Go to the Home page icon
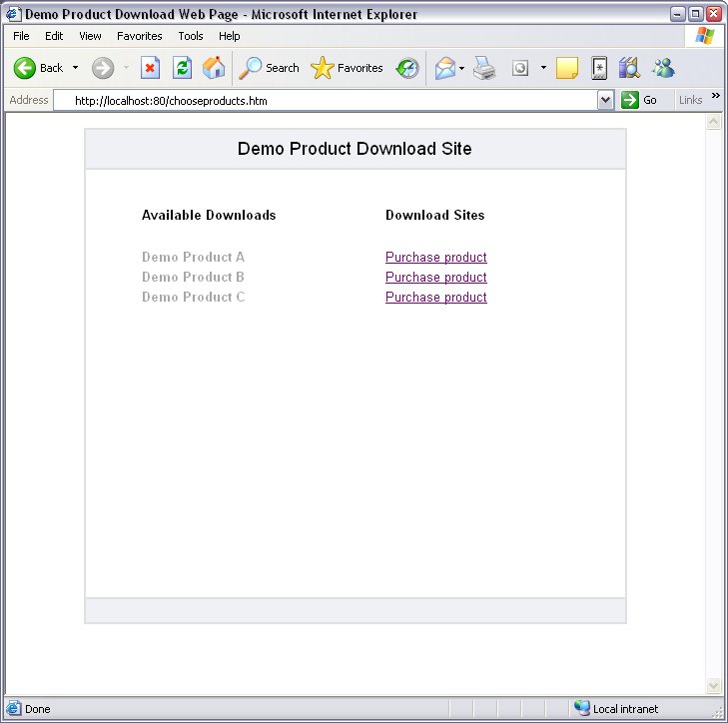The height and width of the screenshot is (723, 728). pyautogui.click(x=214, y=68)
